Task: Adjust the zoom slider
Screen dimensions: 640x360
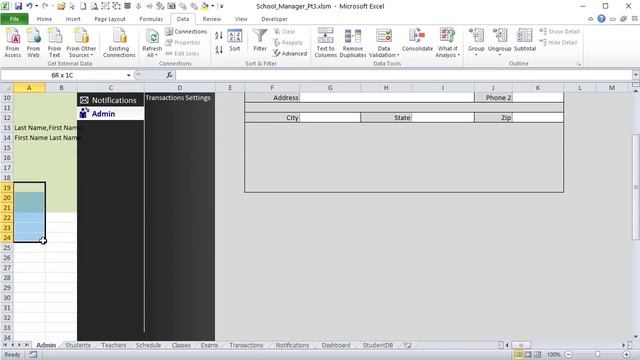Action: (x=598, y=355)
